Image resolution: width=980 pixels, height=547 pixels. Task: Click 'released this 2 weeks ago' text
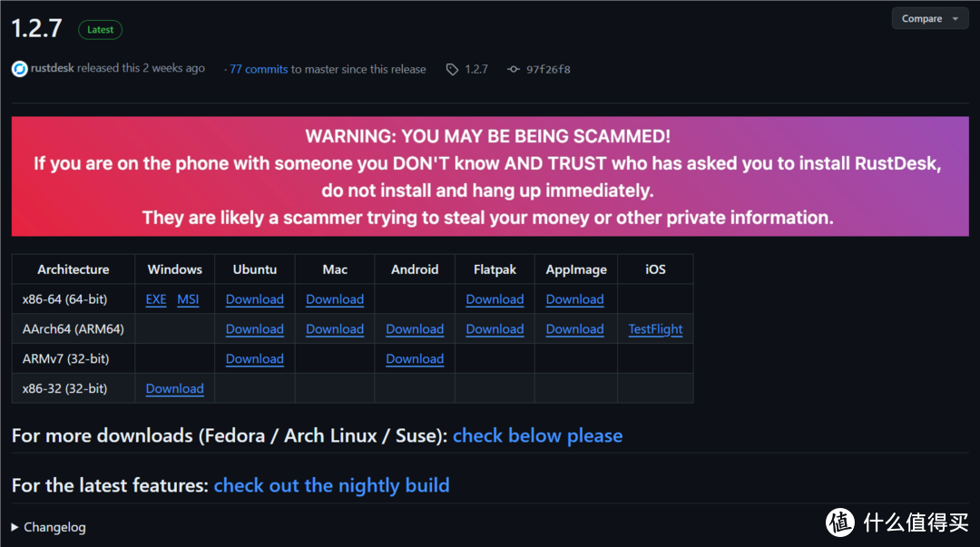pos(141,68)
